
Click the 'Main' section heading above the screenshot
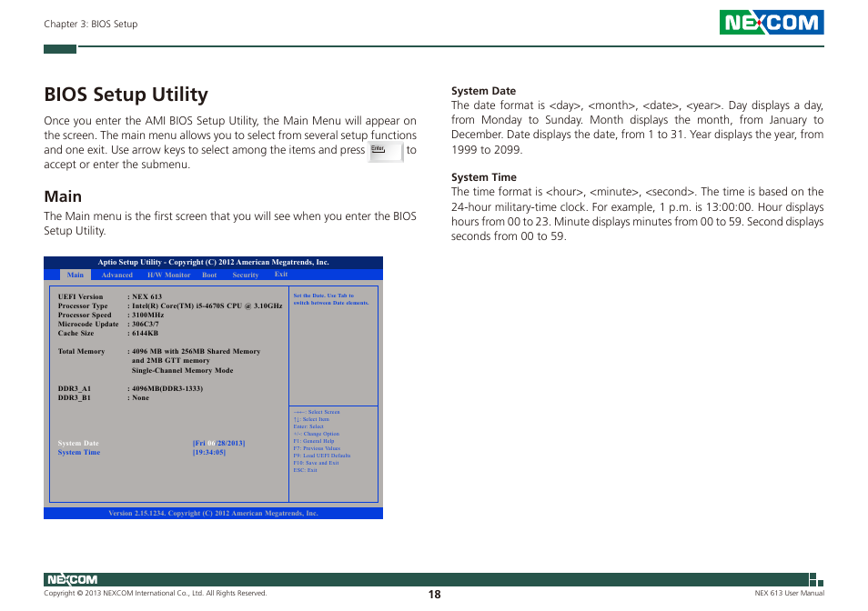coord(63,196)
